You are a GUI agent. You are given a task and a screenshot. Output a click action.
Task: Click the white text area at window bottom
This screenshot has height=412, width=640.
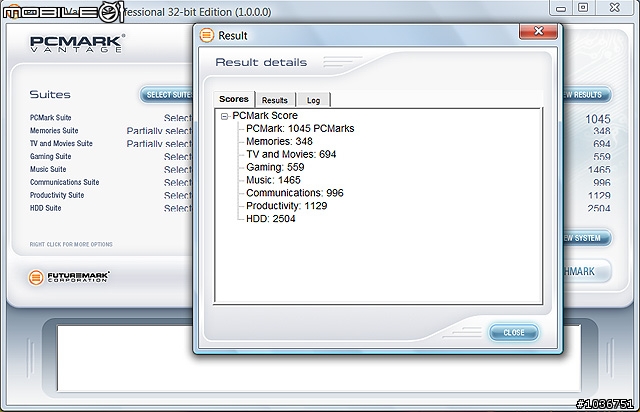tap(319, 358)
